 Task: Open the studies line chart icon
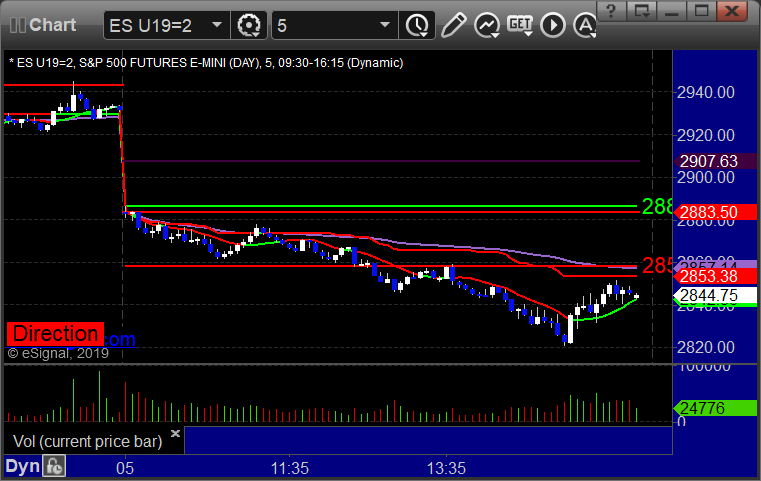tap(487, 24)
